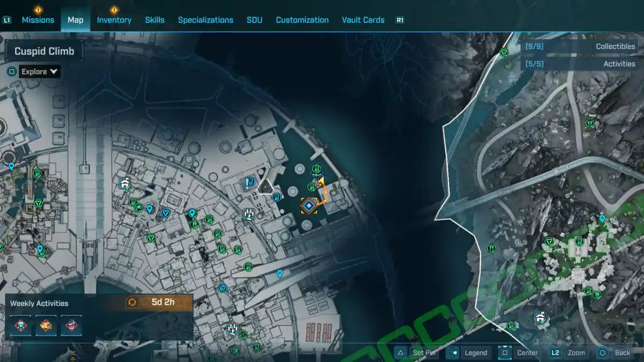Image resolution: width=644 pixels, height=362 pixels.
Task: Click the green skull weekly activity icon
Action: [x=20, y=326]
